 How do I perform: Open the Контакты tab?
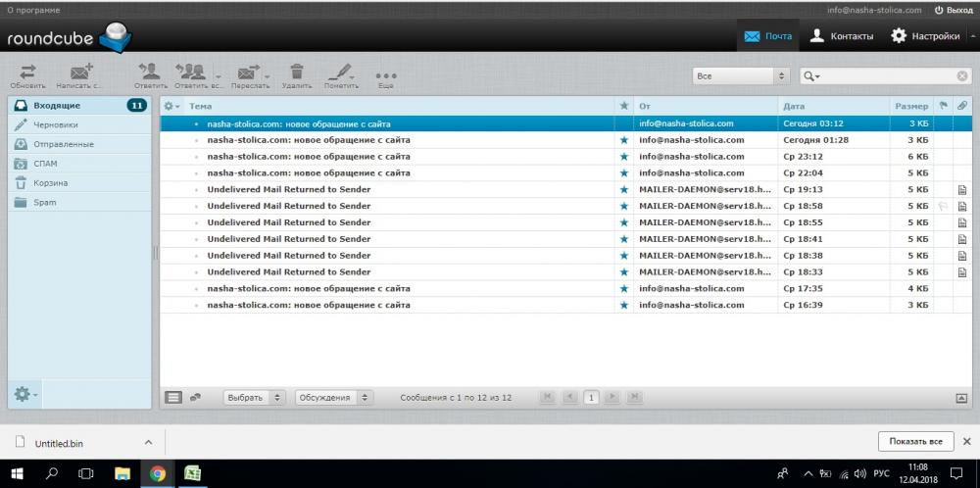841,36
